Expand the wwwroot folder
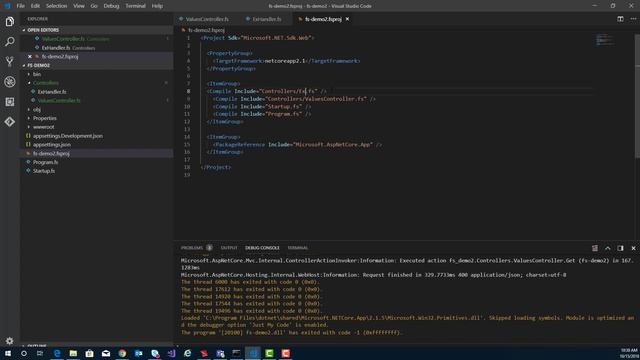Image resolution: width=640 pixels, height=360 pixels. (x=43, y=127)
